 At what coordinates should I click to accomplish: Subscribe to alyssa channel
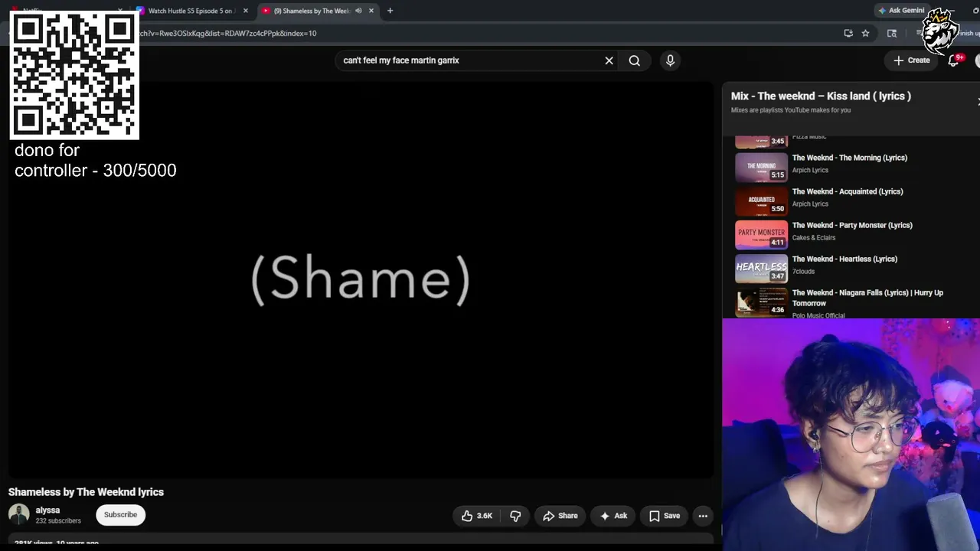coord(120,515)
